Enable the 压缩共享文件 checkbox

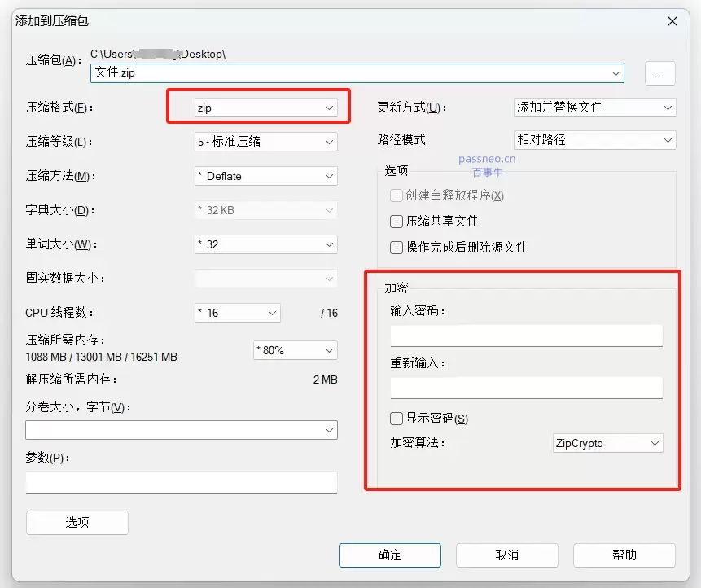coord(396,222)
